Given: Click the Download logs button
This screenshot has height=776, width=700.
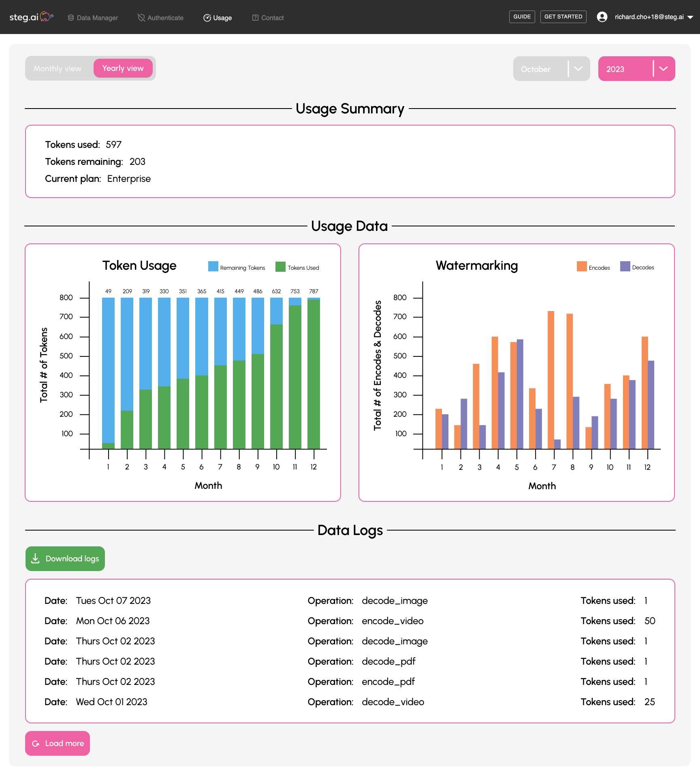Looking at the screenshot, I should (65, 559).
